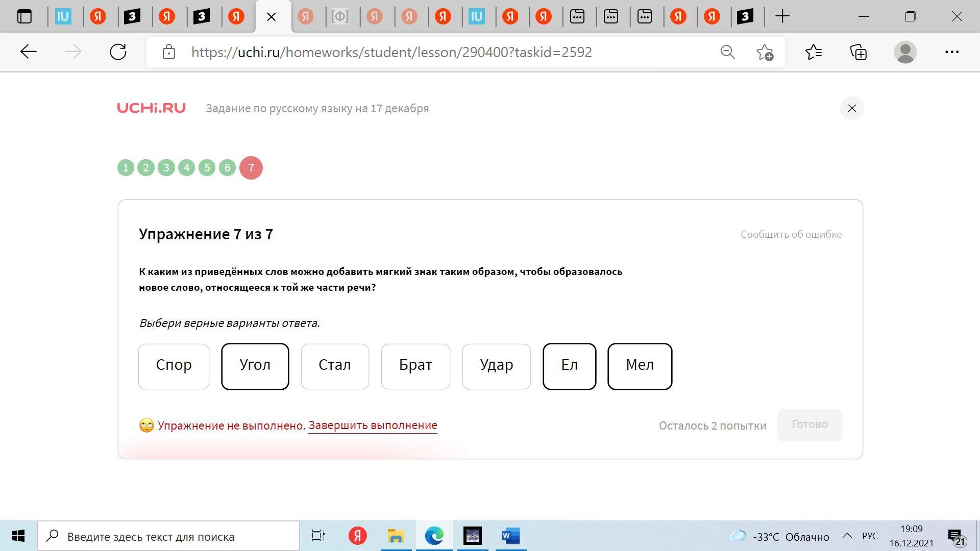This screenshot has height=551, width=980.
Task: Open tab actions menu icon
Action: pyautogui.click(x=24, y=16)
